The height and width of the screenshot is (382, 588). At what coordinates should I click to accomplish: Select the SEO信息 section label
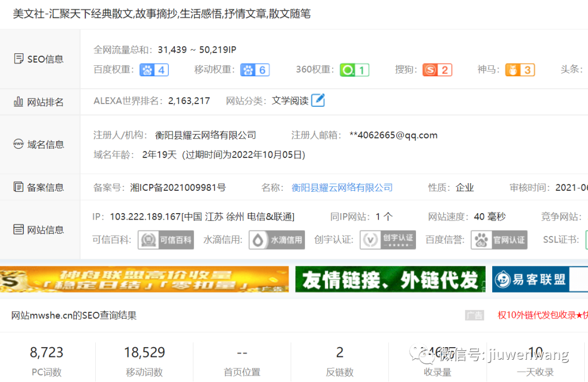45,59
